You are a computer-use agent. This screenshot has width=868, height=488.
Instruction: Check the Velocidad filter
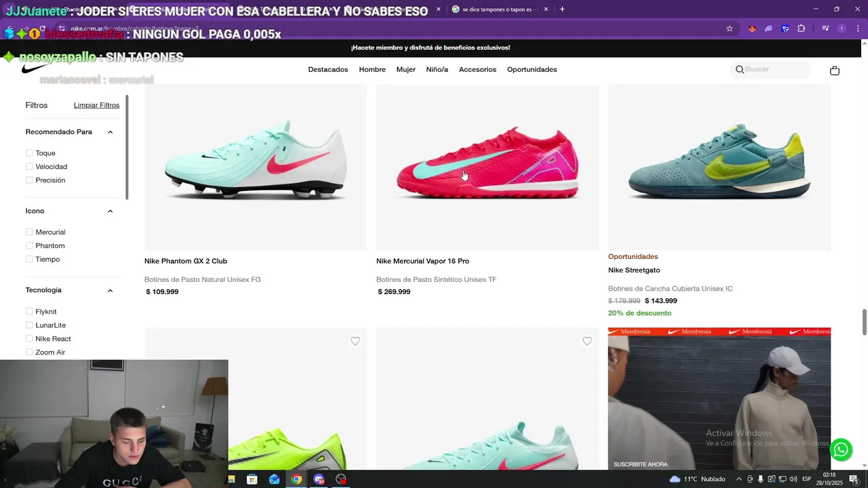coord(29,167)
